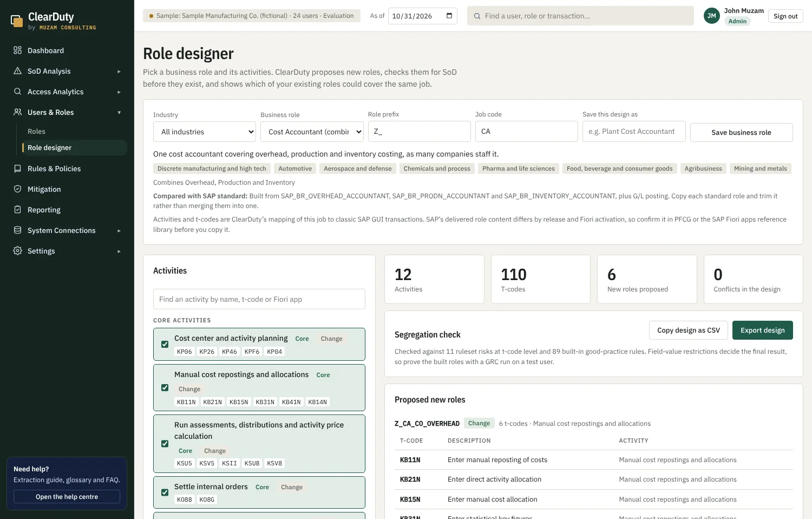The width and height of the screenshot is (812, 519).
Task: Click the Users & Roles people icon
Action: pos(17,112)
